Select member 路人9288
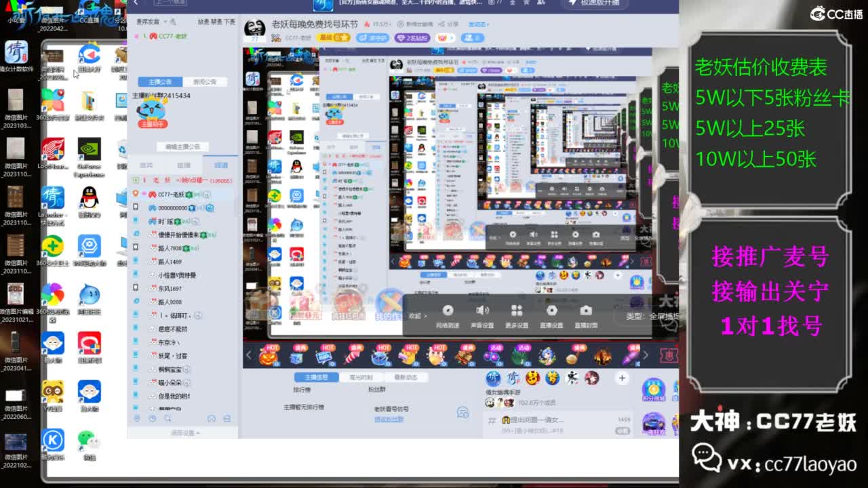868x488 pixels. point(183,302)
